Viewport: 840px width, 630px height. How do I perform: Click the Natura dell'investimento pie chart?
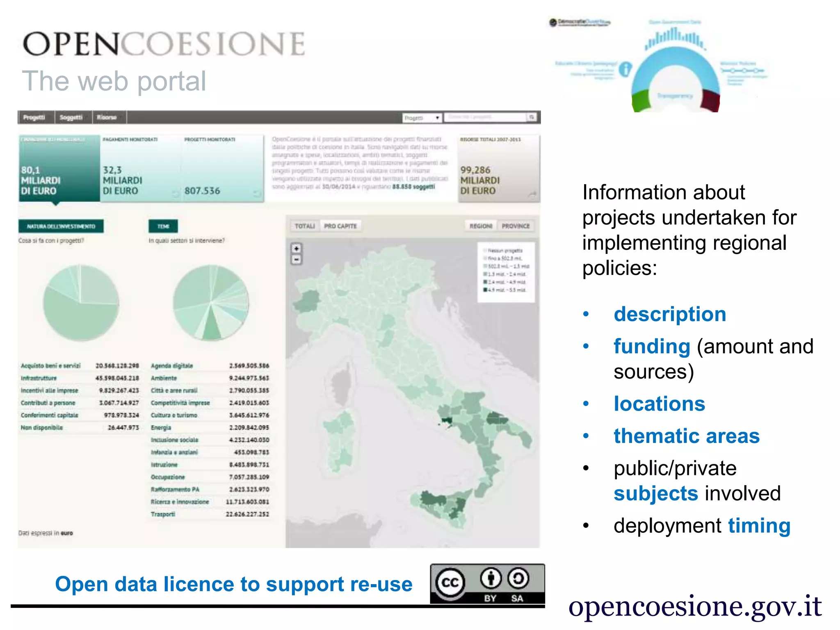[81, 303]
